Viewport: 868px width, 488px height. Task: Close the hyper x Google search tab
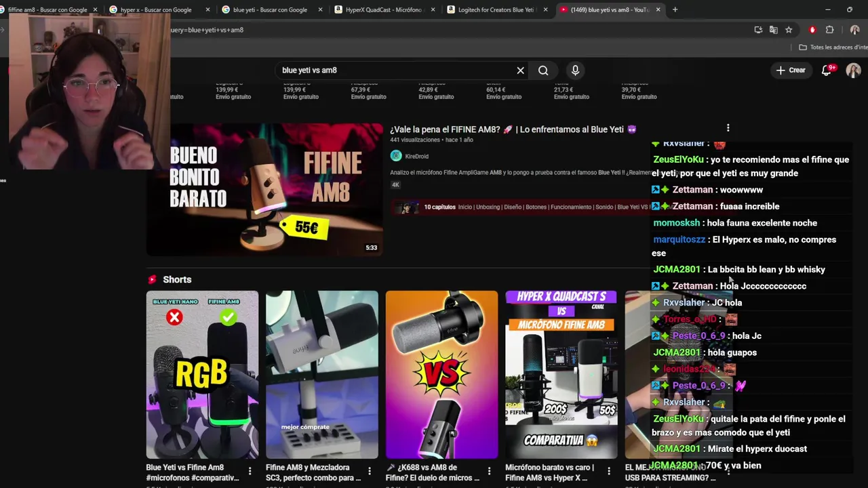click(208, 9)
